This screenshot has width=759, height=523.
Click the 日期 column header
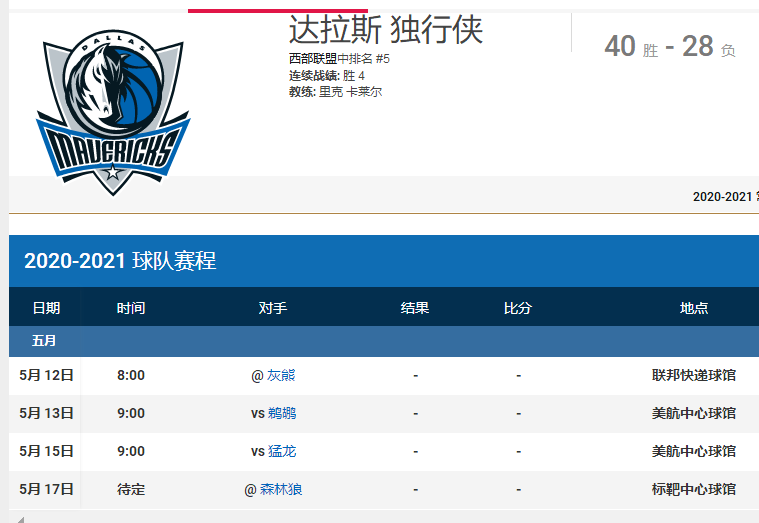click(46, 308)
